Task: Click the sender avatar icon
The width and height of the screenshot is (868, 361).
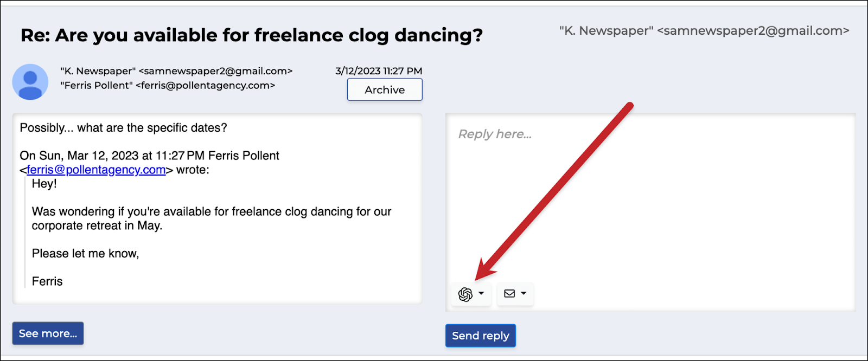Action: click(30, 82)
